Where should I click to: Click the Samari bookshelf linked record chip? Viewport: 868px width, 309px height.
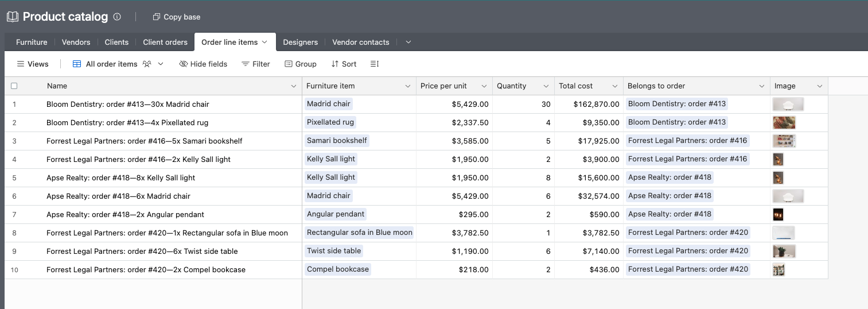[337, 141]
